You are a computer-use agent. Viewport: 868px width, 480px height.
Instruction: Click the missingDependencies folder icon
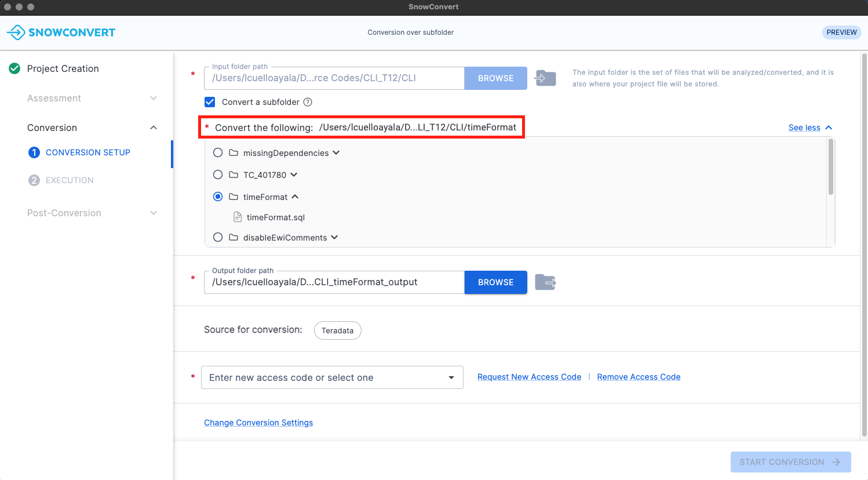pos(234,153)
